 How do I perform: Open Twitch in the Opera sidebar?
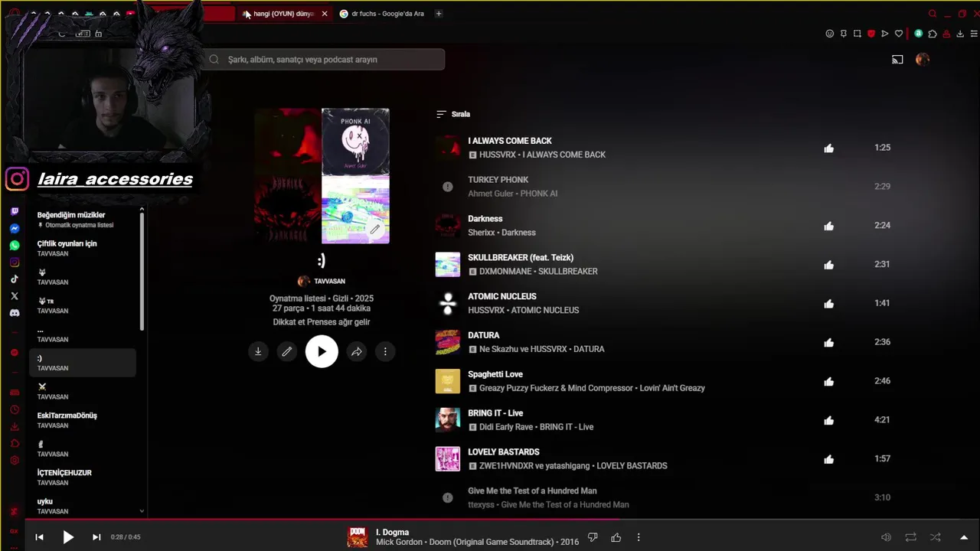click(x=15, y=211)
